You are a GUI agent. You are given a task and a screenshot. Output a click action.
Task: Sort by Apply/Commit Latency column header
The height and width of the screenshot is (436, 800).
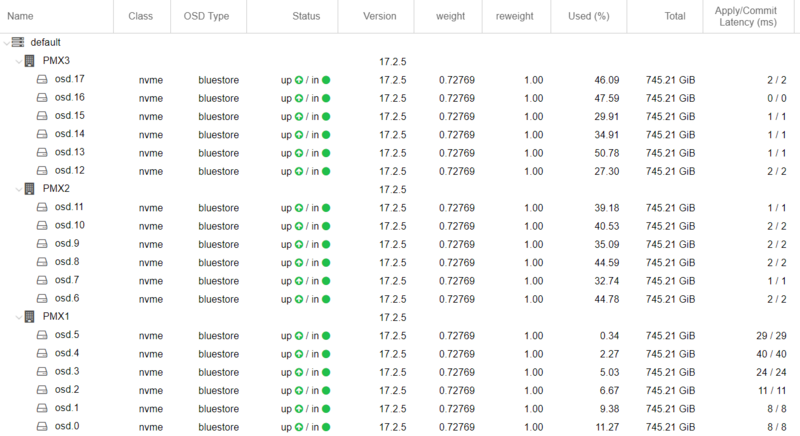(x=747, y=16)
